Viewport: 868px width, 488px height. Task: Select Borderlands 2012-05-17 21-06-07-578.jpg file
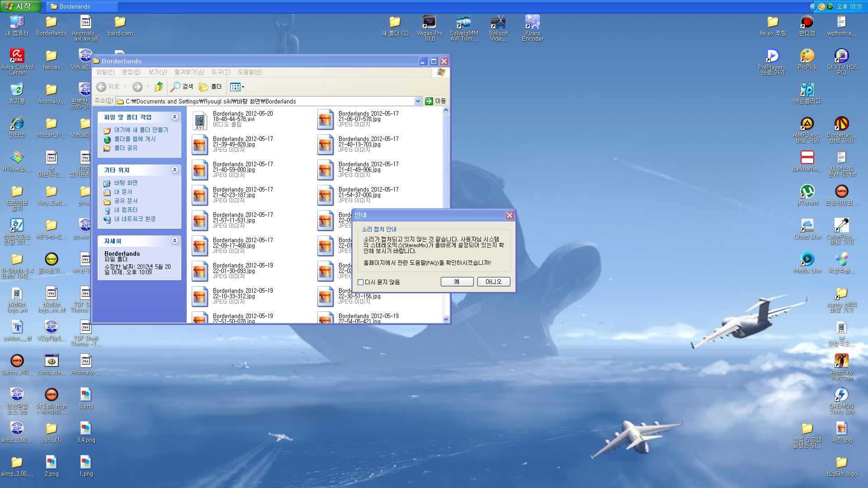pyautogui.click(x=358, y=119)
